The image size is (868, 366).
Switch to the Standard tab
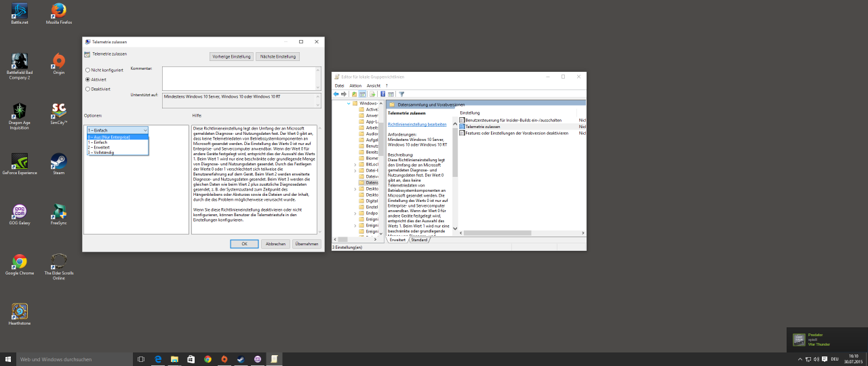419,240
